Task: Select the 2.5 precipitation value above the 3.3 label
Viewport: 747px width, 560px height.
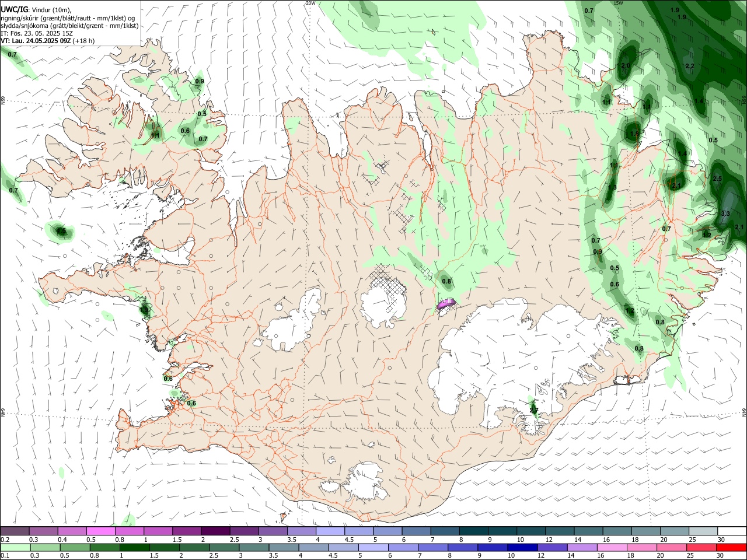Action: point(718,178)
